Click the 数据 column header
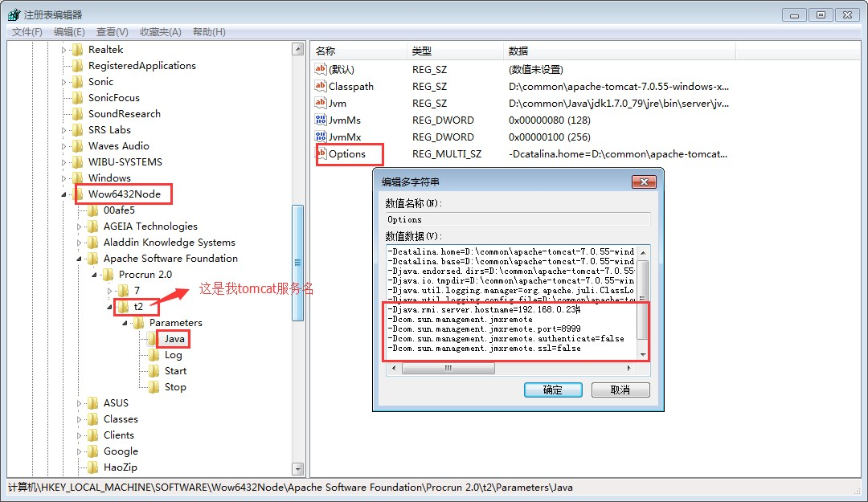868x502 pixels. pyautogui.click(x=620, y=51)
